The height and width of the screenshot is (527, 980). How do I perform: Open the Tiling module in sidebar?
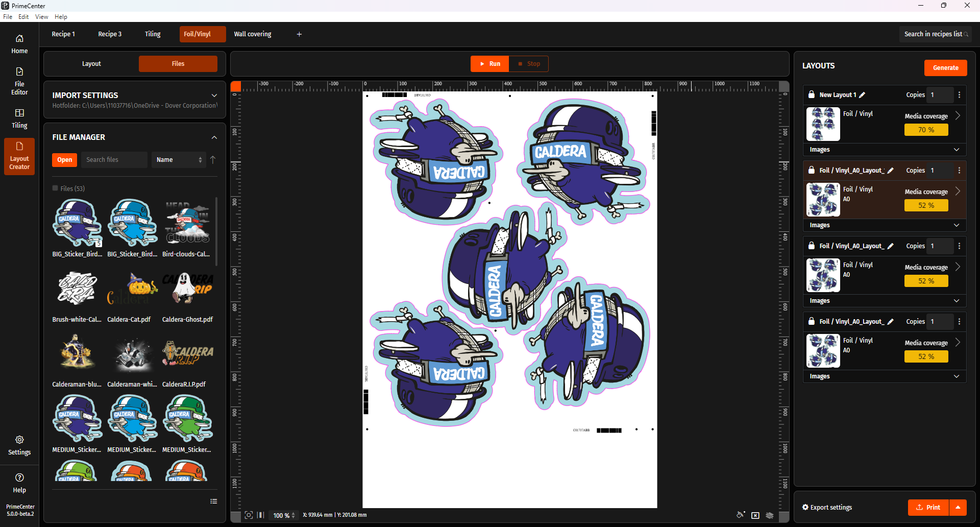19,118
